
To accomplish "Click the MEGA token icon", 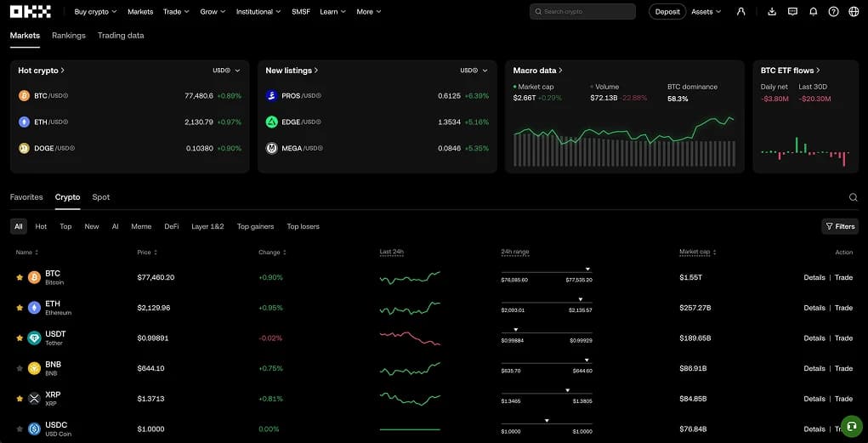I will (x=272, y=149).
